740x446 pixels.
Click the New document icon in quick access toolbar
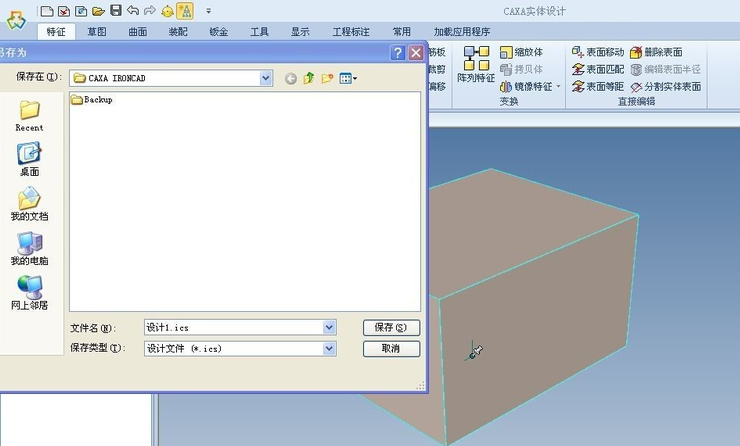tap(47, 11)
